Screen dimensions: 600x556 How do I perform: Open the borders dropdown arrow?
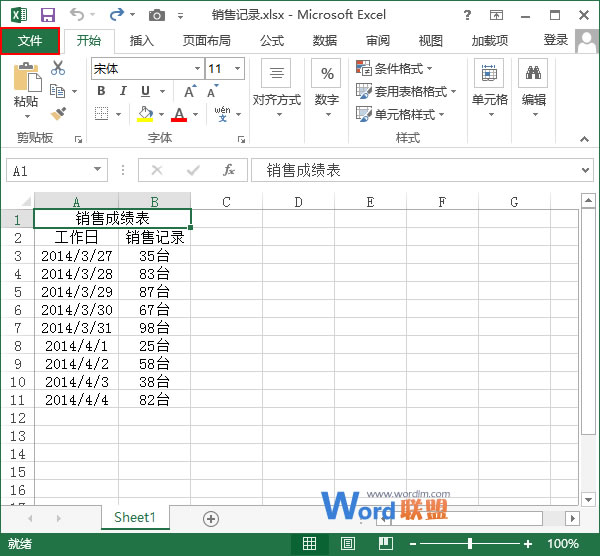pyautogui.click(x=118, y=114)
